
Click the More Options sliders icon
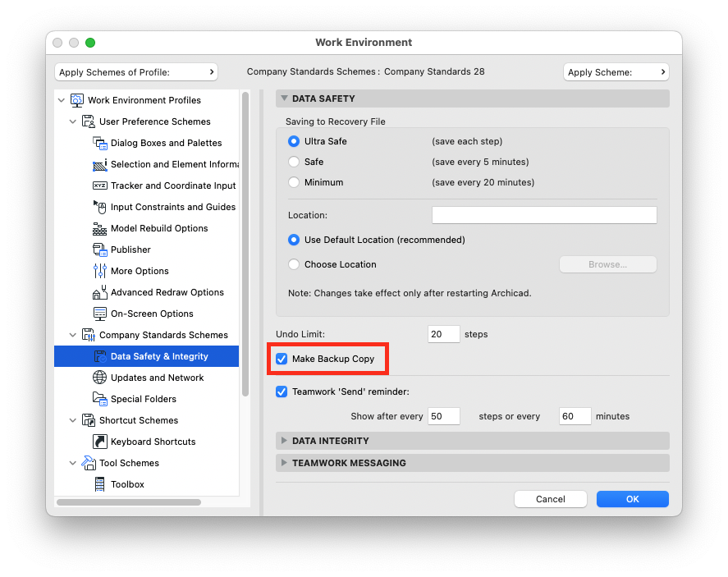100,271
